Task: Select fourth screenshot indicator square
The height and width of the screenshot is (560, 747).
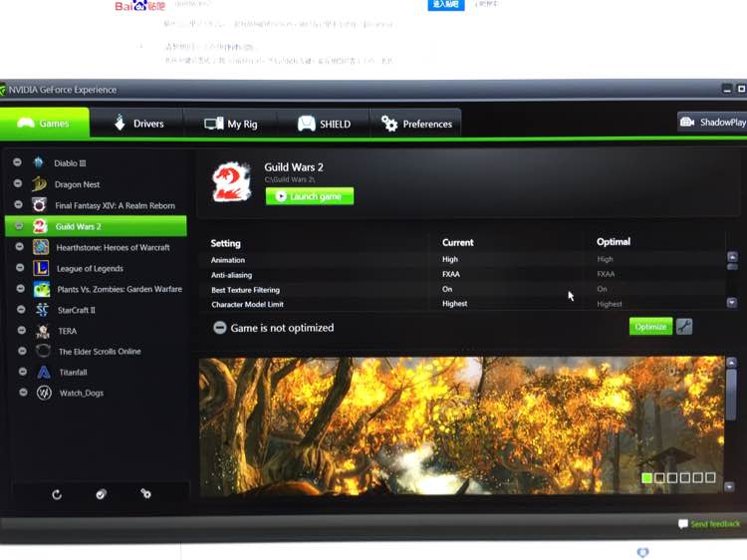Action: point(685,477)
